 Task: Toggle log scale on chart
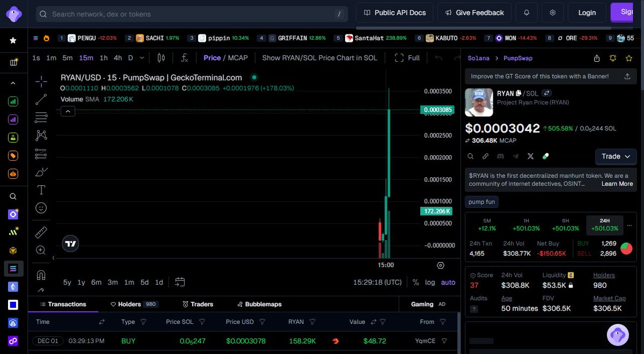pos(430,283)
